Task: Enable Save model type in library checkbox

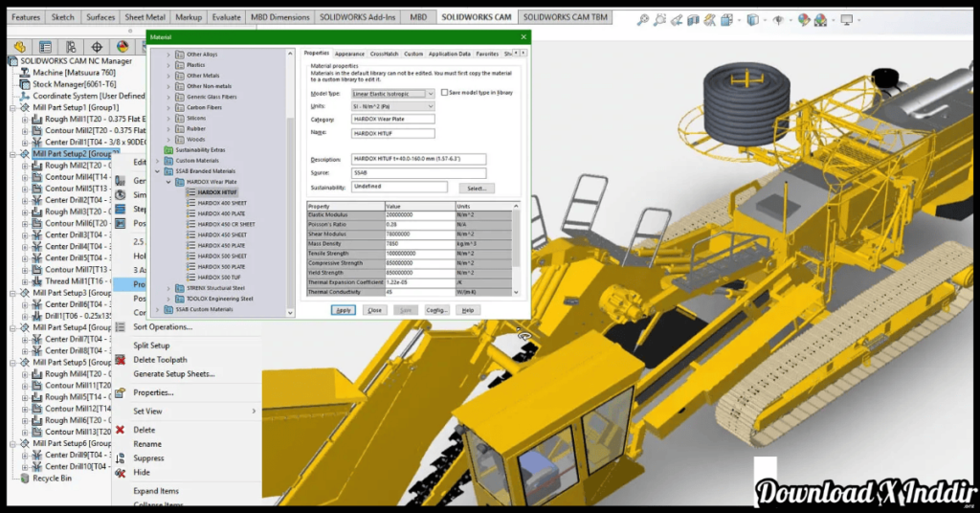Action: (444, 93)
